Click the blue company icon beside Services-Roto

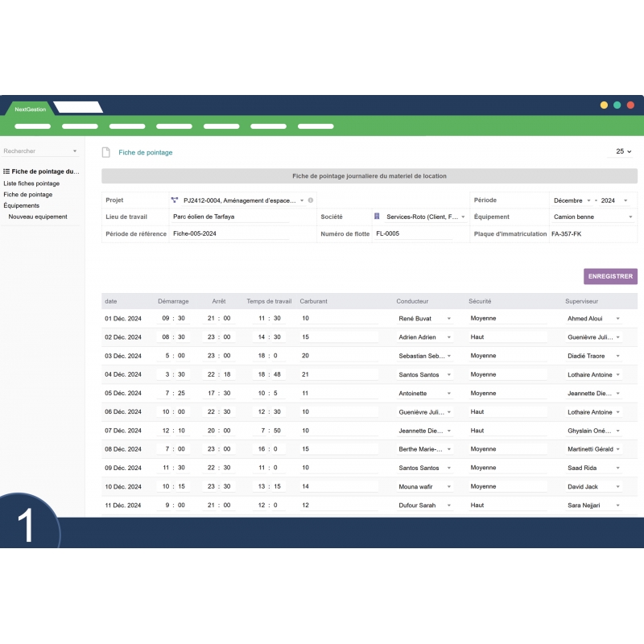[375, 216]
